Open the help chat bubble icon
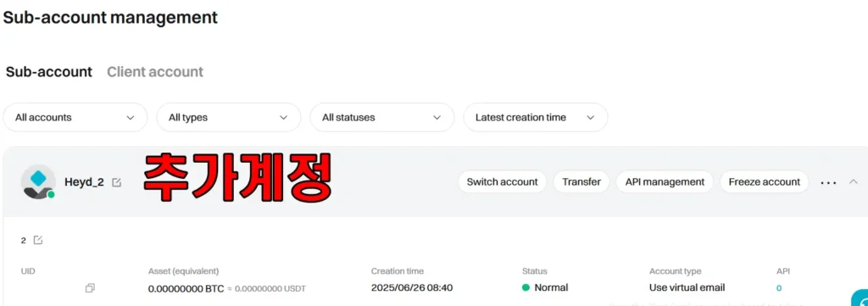The width and height of the screenshot is (868, 306). pyautogui.click(x=860, y=298)
